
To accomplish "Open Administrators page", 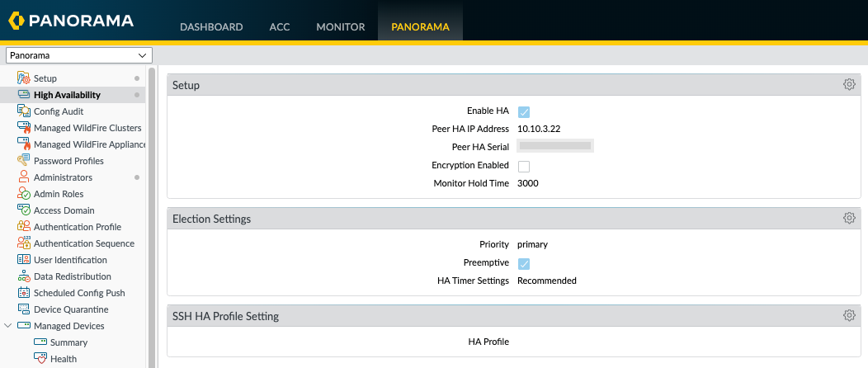I will tap(63, 177).
